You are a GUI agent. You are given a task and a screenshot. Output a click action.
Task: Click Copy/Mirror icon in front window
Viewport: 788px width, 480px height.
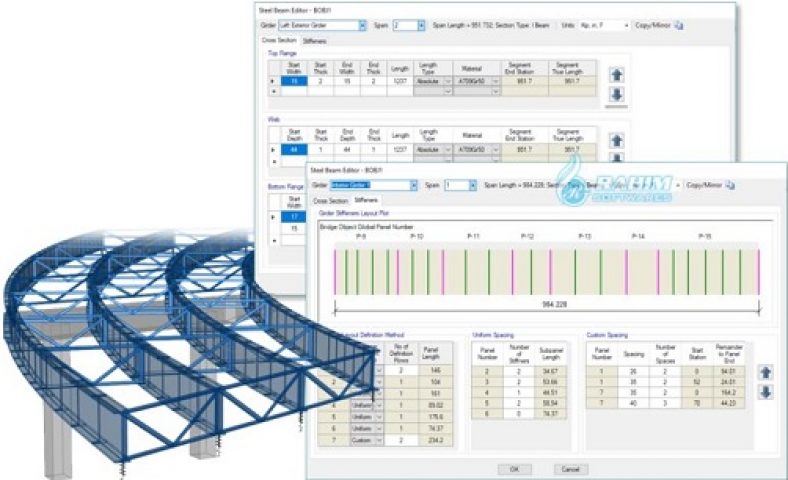[x=730, y=185]
